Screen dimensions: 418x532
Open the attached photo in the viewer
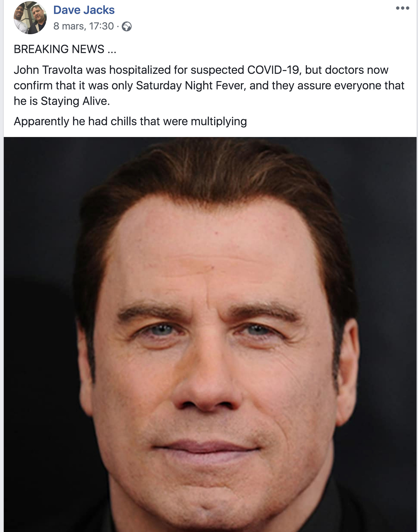click(210, 334)
